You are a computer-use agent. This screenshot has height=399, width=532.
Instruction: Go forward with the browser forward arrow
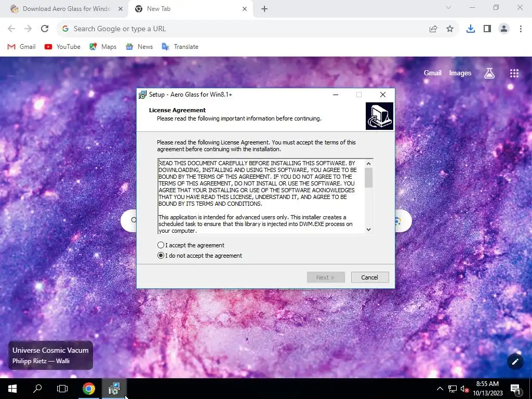(28, 29)
